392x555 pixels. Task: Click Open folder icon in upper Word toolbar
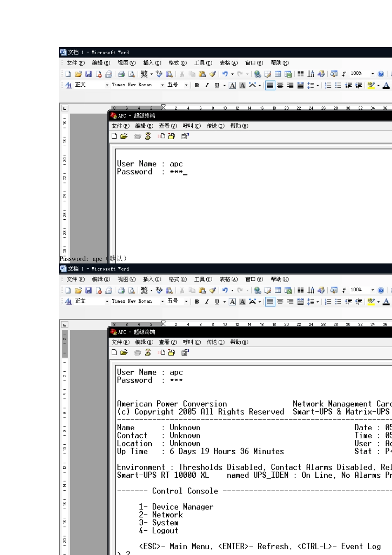(78, 74)
